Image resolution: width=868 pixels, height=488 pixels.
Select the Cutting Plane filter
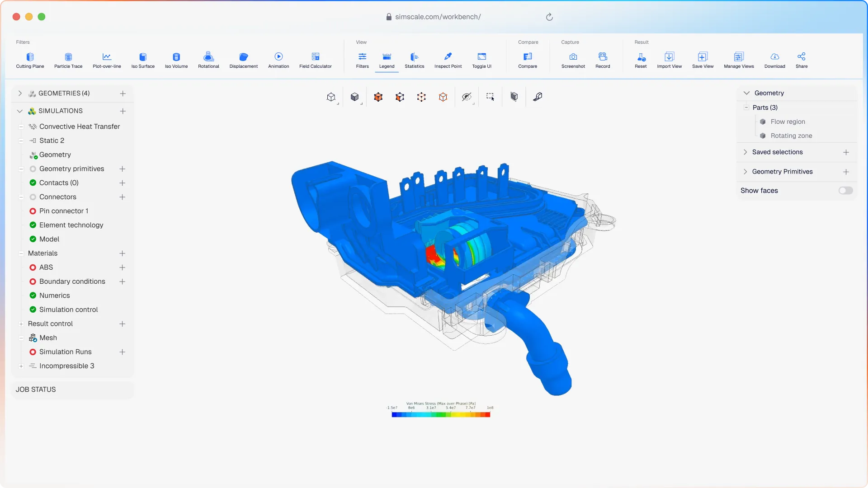[x=30, y=60]
